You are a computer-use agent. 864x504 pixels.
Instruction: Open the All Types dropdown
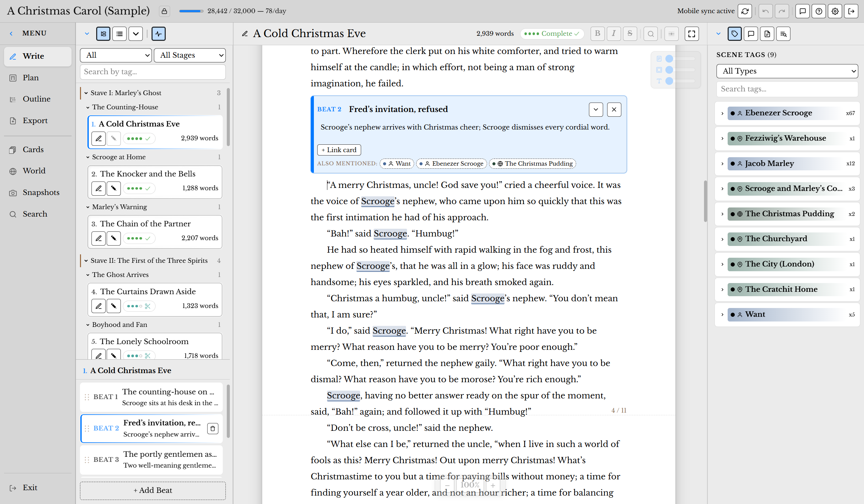click(787, 71)
